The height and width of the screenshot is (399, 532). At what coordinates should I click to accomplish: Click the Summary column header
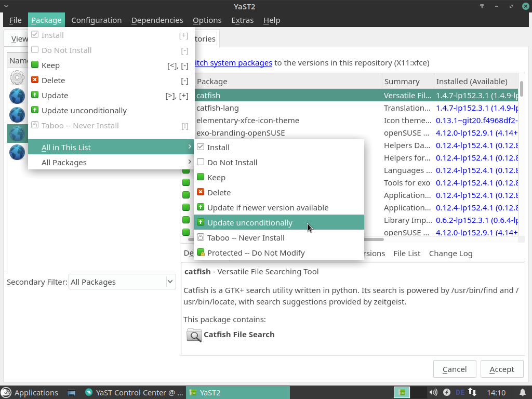pyautogui.click(x=402, y=81)
